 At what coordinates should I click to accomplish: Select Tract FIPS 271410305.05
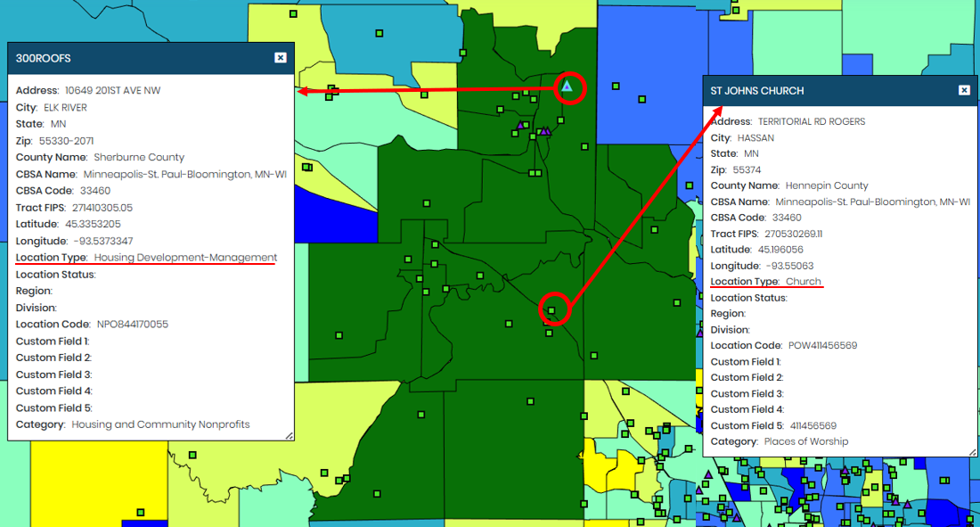[x=102, y=207]
